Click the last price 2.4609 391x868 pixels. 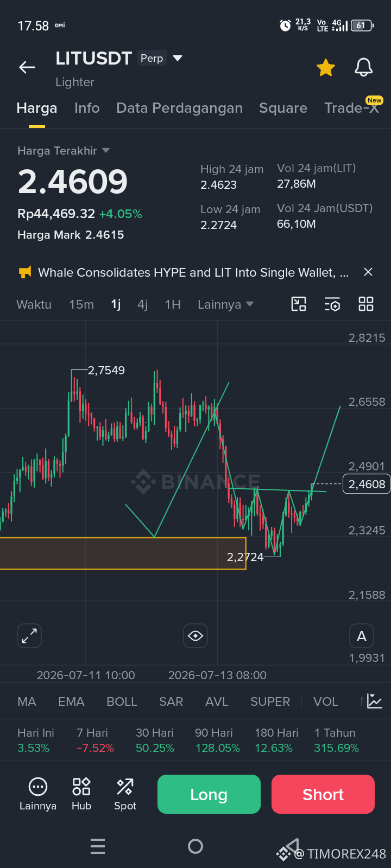tap(73, 181)
